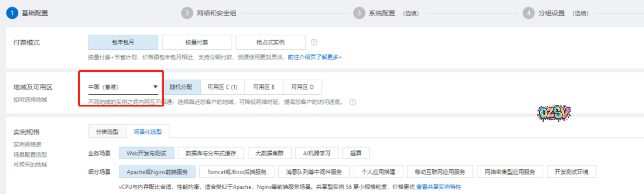Click the OZSV graffiti logo
Image resolution: width=644 pixels, height=194 pixels.
click(x=554, y=113)
